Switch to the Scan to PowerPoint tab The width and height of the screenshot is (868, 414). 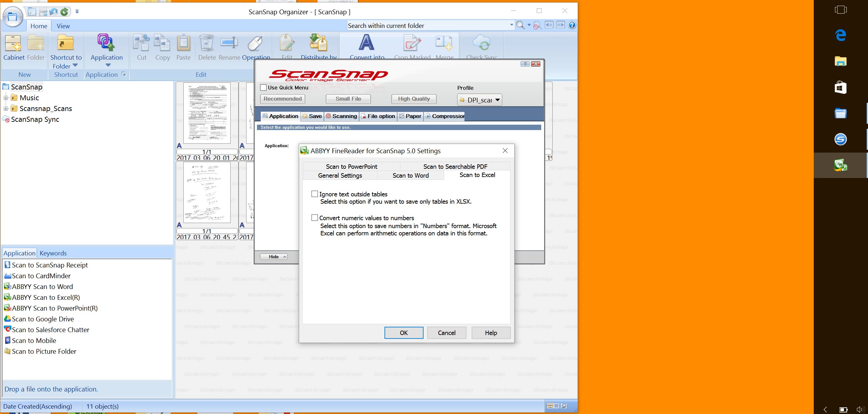[x=352, y=167]
